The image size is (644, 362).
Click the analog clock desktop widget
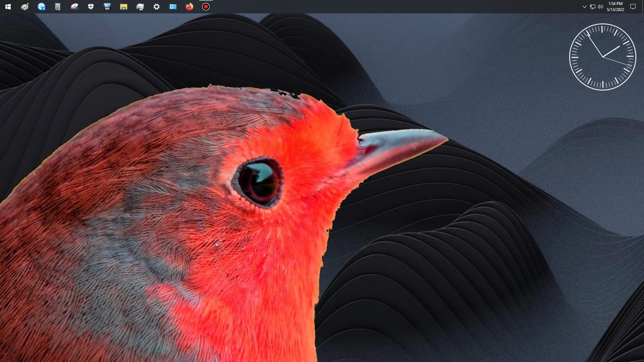[x=603, y=57]
